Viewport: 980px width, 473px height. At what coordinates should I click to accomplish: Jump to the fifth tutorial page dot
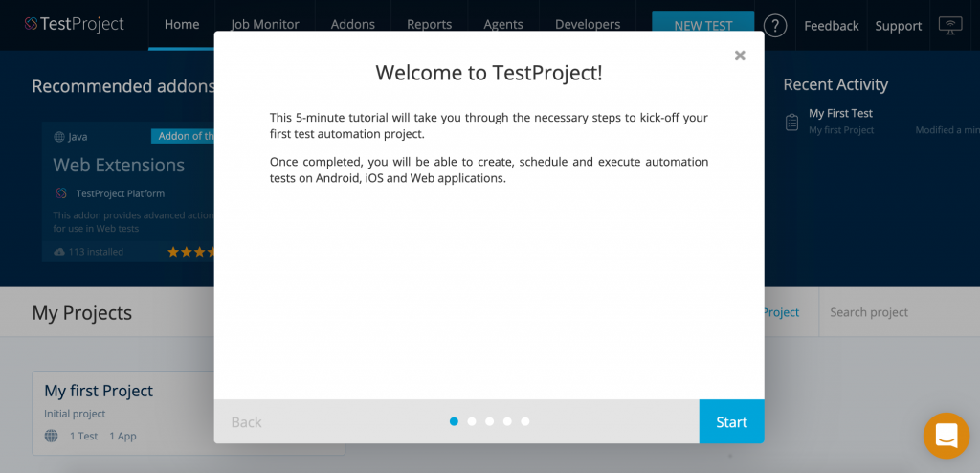[x=525, y=421]
